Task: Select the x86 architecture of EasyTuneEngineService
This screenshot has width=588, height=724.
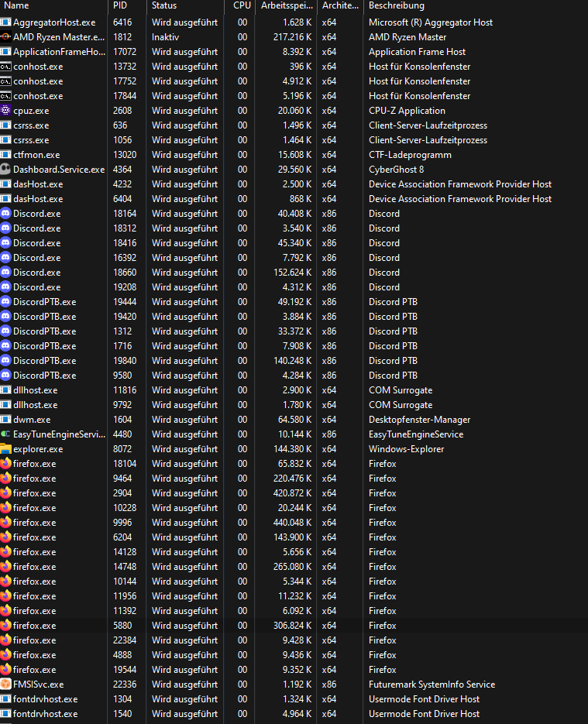Action: tap(329, 434)
